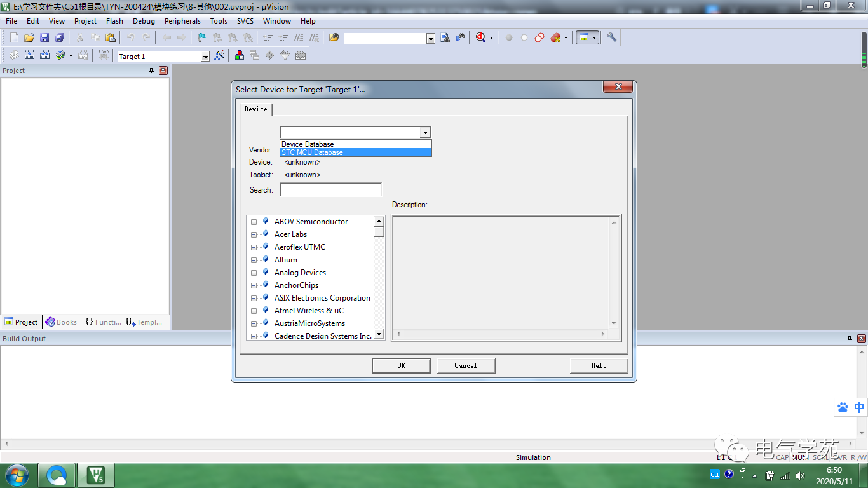Click the Windows Start button

17,475
